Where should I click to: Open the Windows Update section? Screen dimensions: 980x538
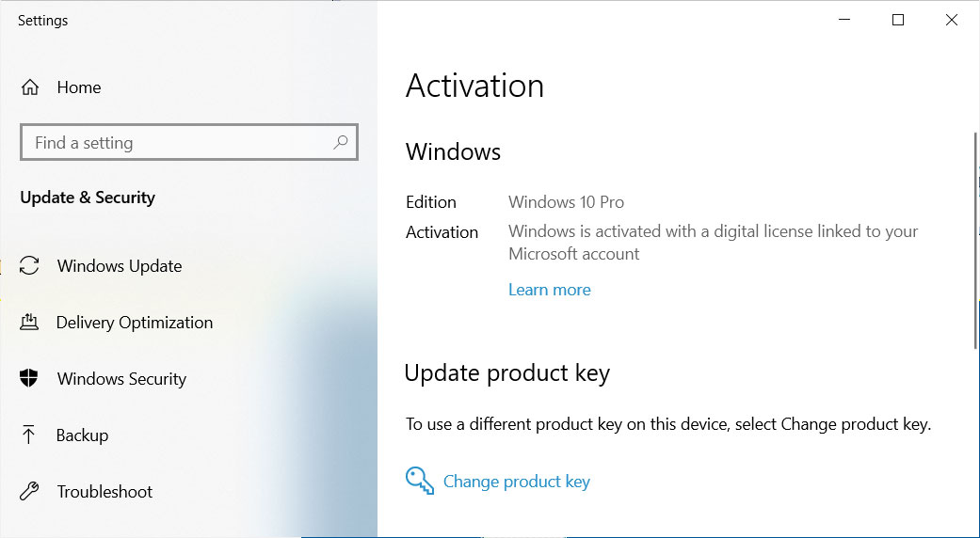pyautogui.click(x=120, y=266)
